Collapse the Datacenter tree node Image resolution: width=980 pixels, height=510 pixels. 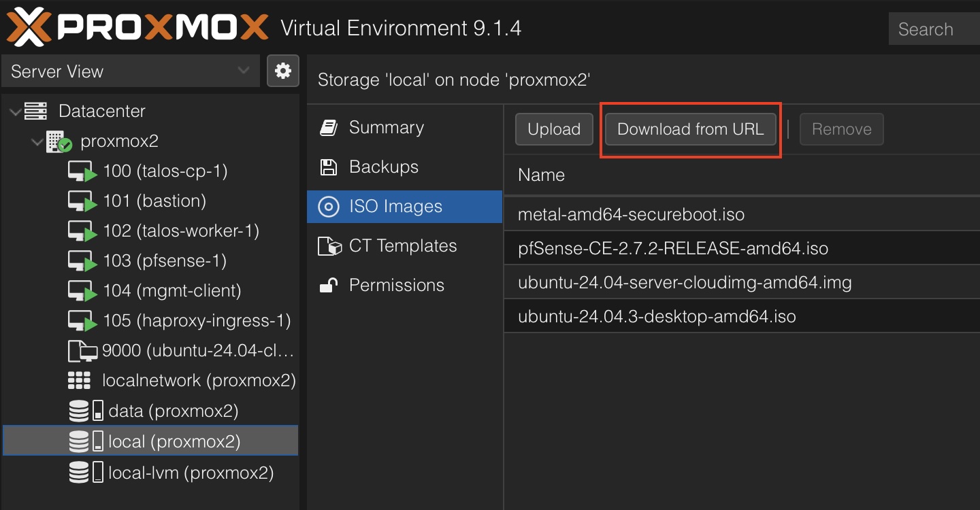15,112
